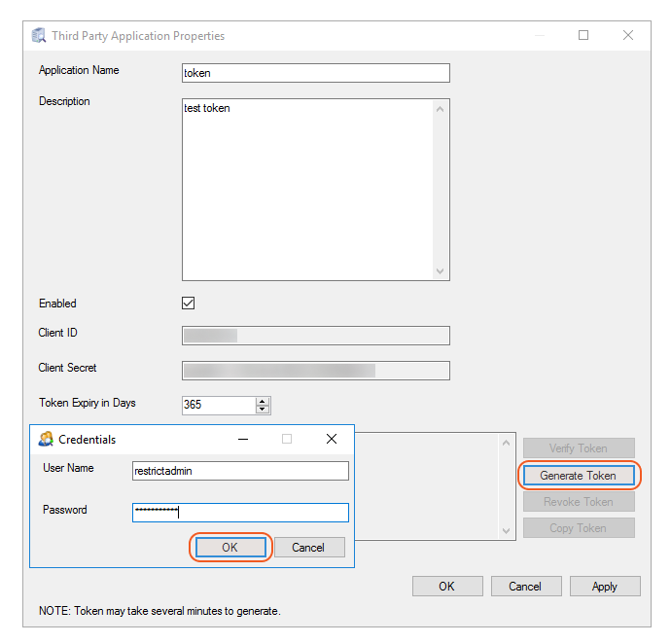The height and width of the screenshot is (644, 671).
Task: Click the Credentials dialog user icon
Action: pyautogui.click(x=46, y=439)
